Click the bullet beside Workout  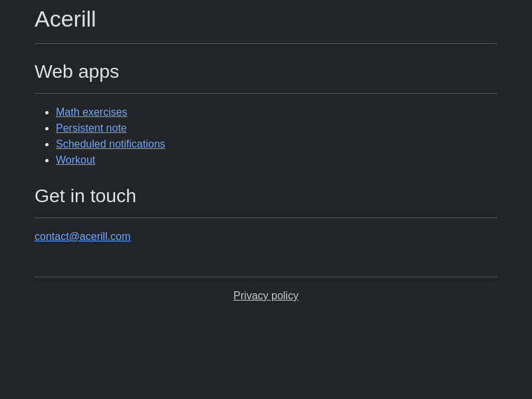click(47, 161)
